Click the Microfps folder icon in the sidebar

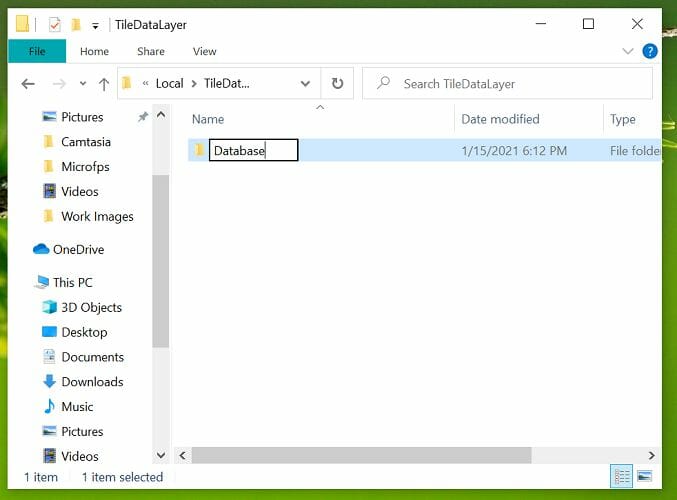pos(49,166)
